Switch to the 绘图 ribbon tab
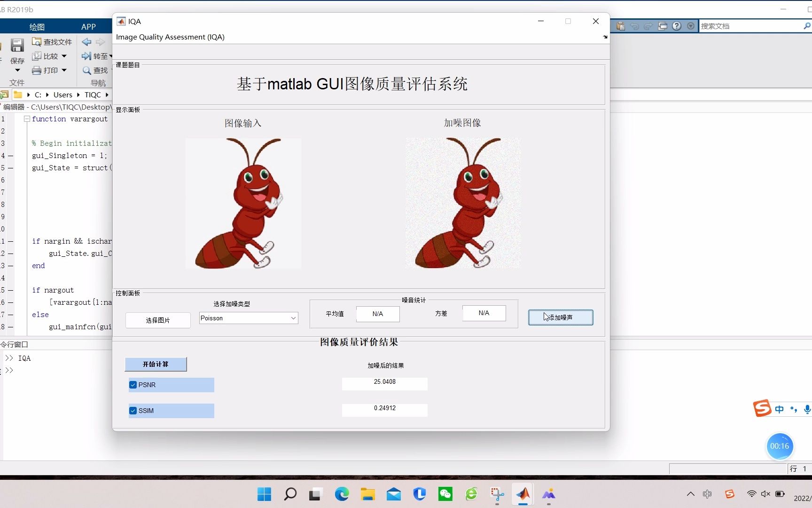Screen dimensions: 812x508 [36, 26]
